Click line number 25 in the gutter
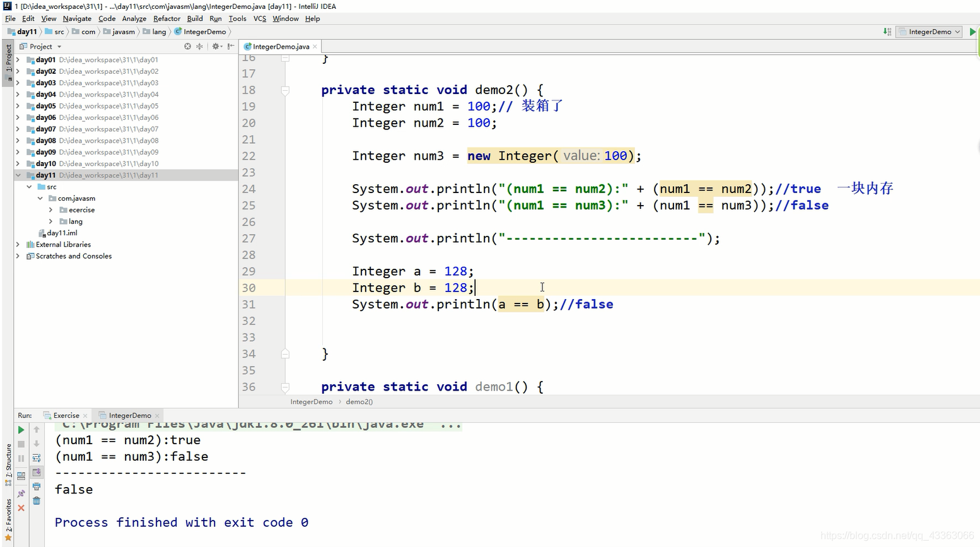Viewport: 980px width, 547px height. pyautogui.click(x=249, y=206)
